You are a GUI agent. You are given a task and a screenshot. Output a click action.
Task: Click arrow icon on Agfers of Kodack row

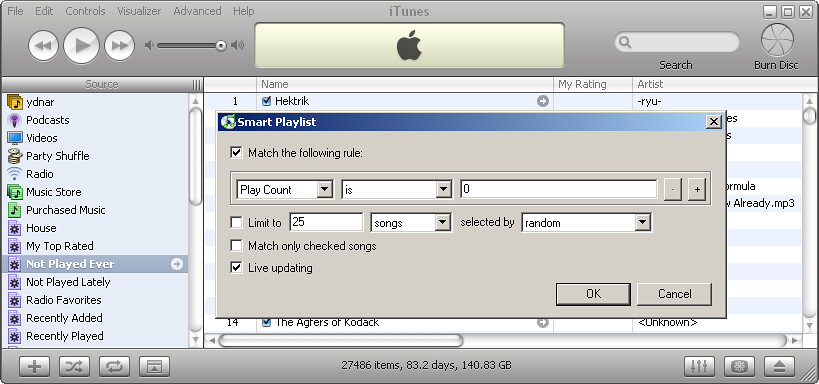point(543,323)
